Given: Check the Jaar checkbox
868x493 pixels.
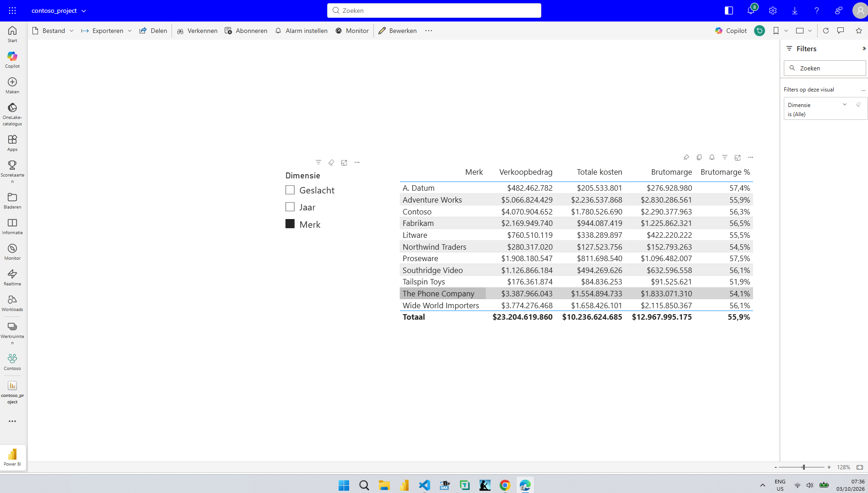Looking at the screenshot, I should pyautogui.click(x=290, y=207).
